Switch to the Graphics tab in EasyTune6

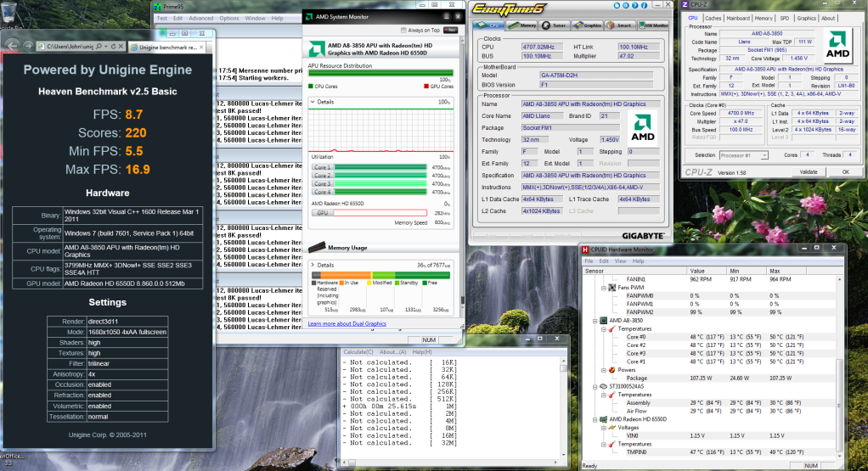point(589,25)
